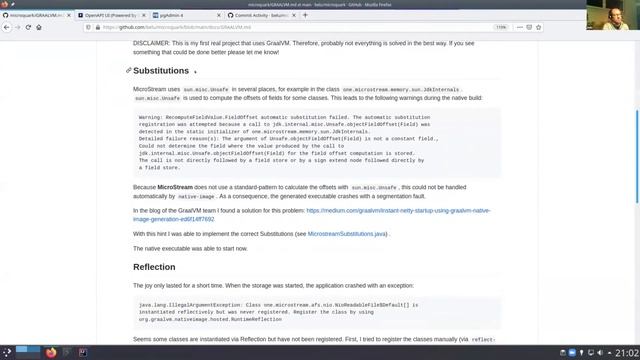Click the Substitutions heading
The image size is (640, 360).
(x=161, y=71)
